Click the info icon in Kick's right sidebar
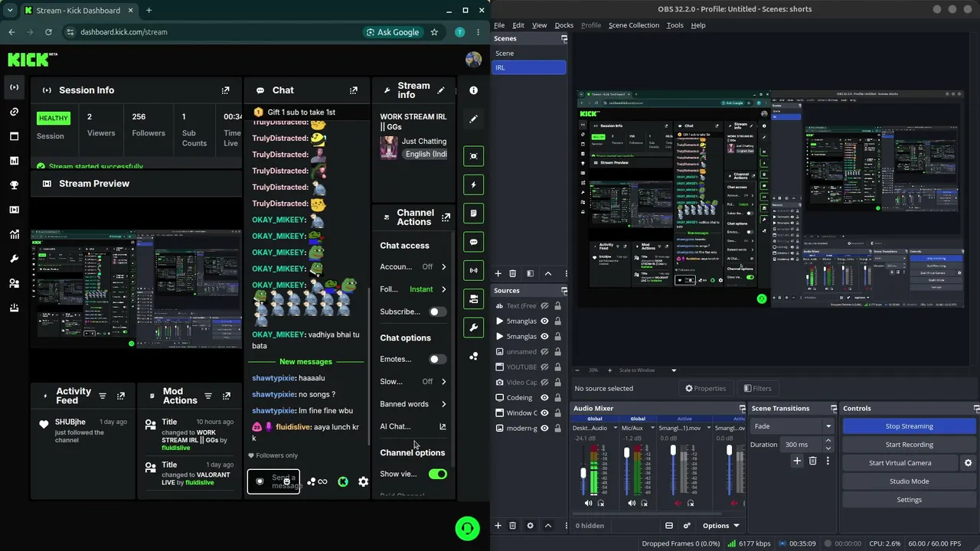 (474, 90)
